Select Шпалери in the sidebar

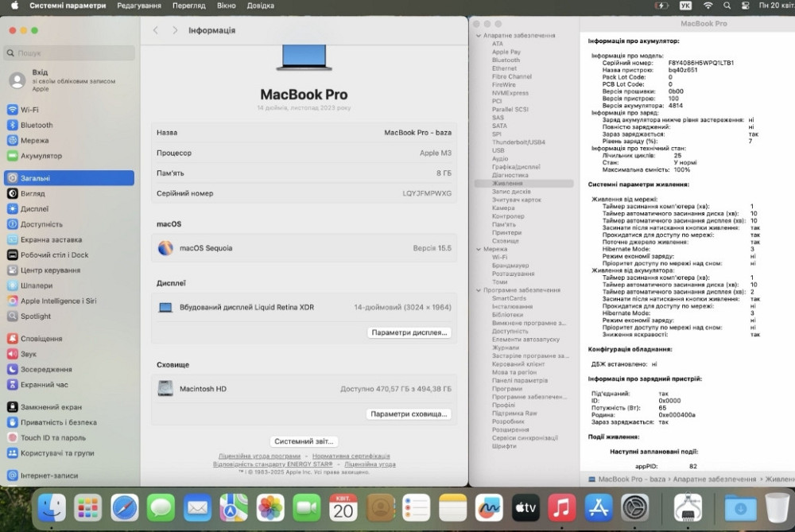(30, 285)
